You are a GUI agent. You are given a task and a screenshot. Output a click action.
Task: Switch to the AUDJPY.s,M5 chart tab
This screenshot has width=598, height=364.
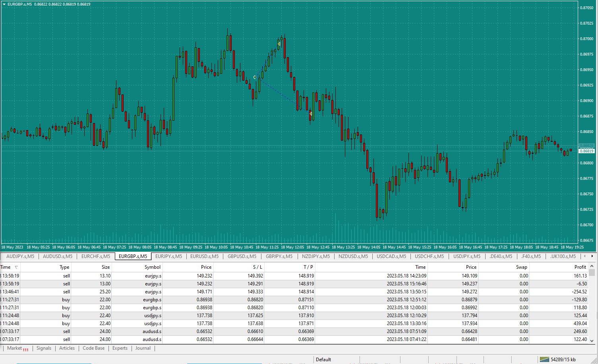(20, 256)
